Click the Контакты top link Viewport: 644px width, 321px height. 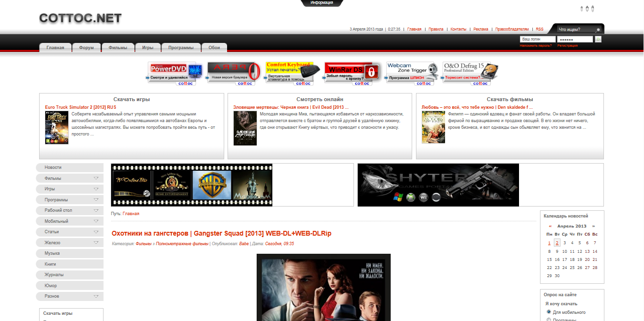click(x=458, y=29)
